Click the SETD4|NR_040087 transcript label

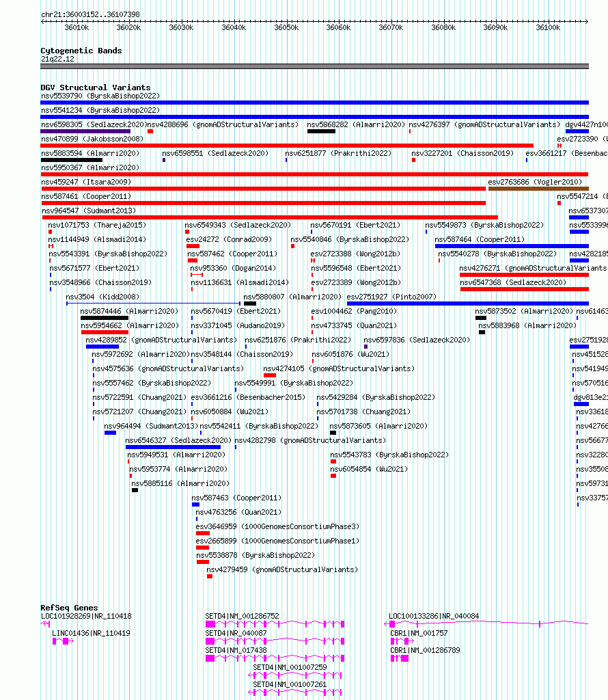point(236,633)
